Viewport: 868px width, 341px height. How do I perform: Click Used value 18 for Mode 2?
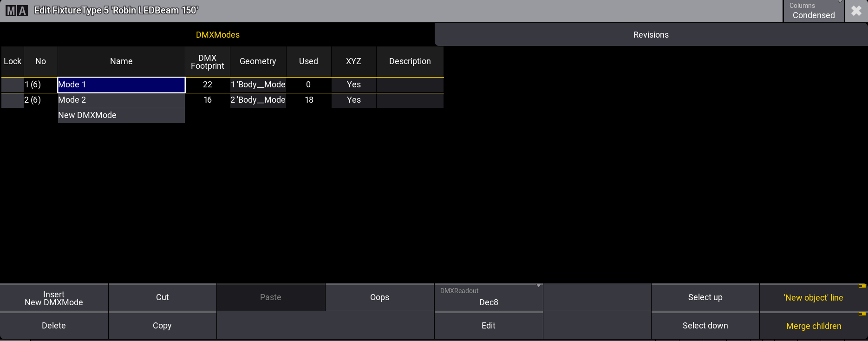(x=308, y=100)
